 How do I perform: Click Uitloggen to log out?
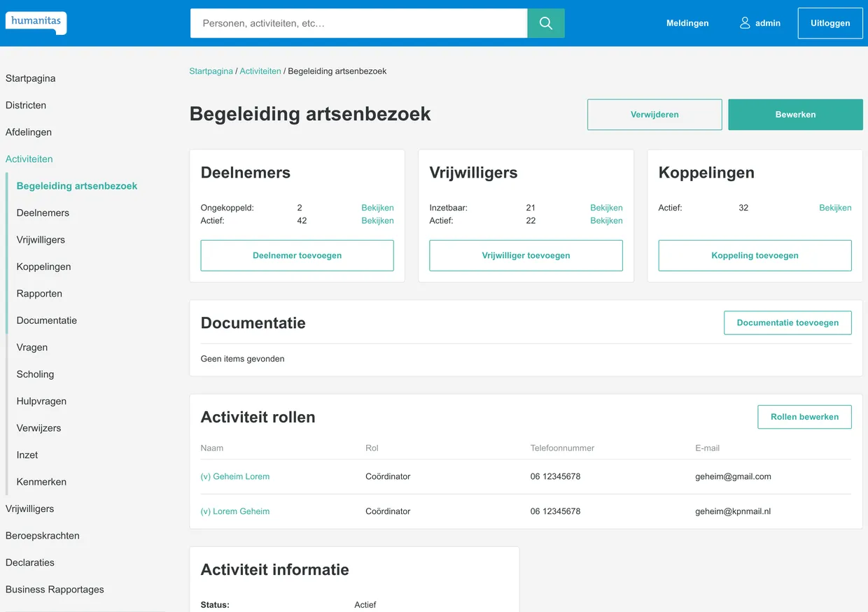[x=829, y=23]
